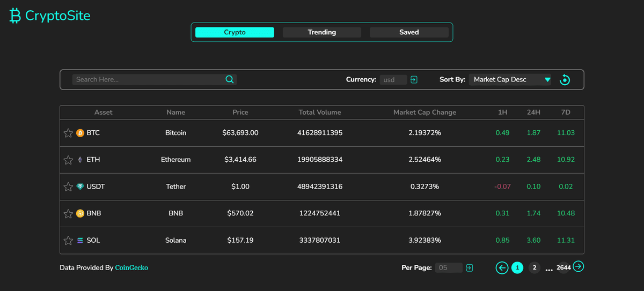The height and width of the screenshot is (291, 644).
Task: Click the Price column header
Action: [x=240, y=113]
